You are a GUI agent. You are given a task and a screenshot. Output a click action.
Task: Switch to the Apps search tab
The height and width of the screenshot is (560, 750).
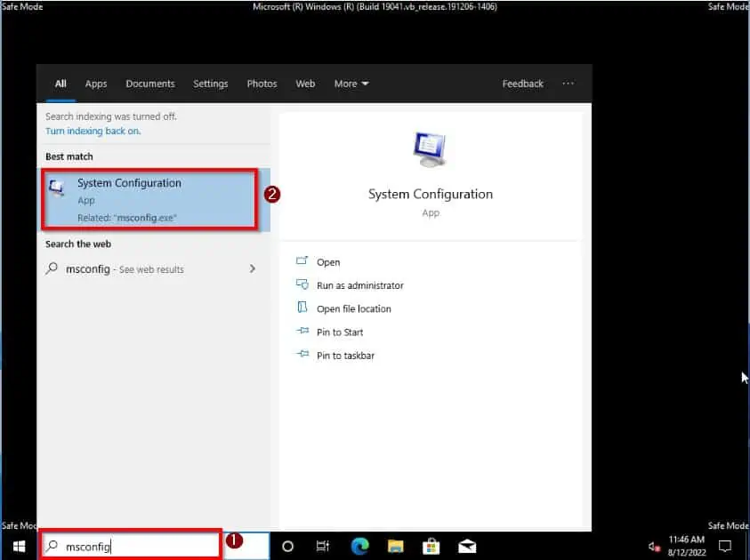[96, 84]
